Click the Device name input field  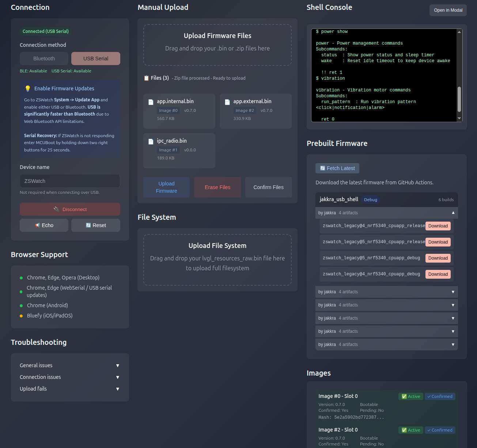(70, 181)
